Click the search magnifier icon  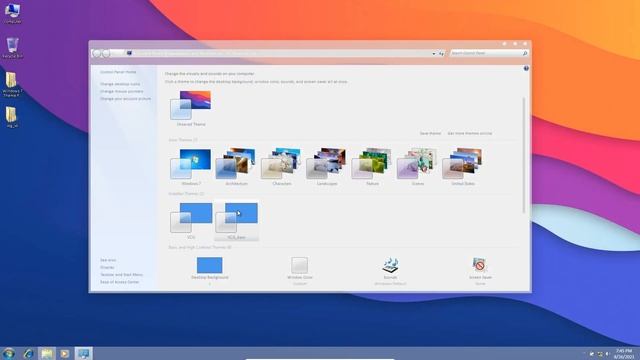(x=525, y=53)
